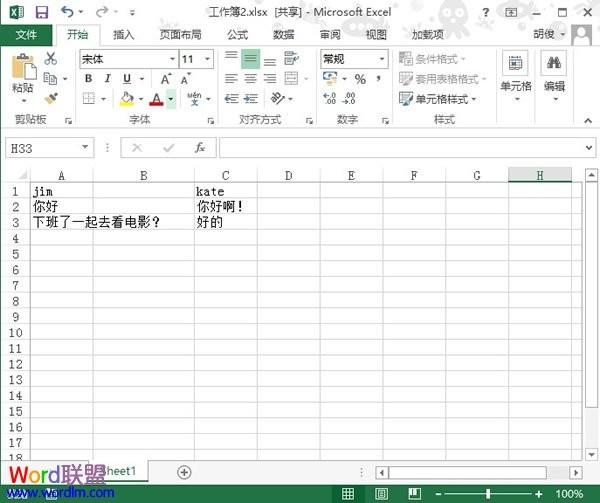Click the Save icon in quick access toolbar
The image size is (600, 503).
click(x=40, y=12)
